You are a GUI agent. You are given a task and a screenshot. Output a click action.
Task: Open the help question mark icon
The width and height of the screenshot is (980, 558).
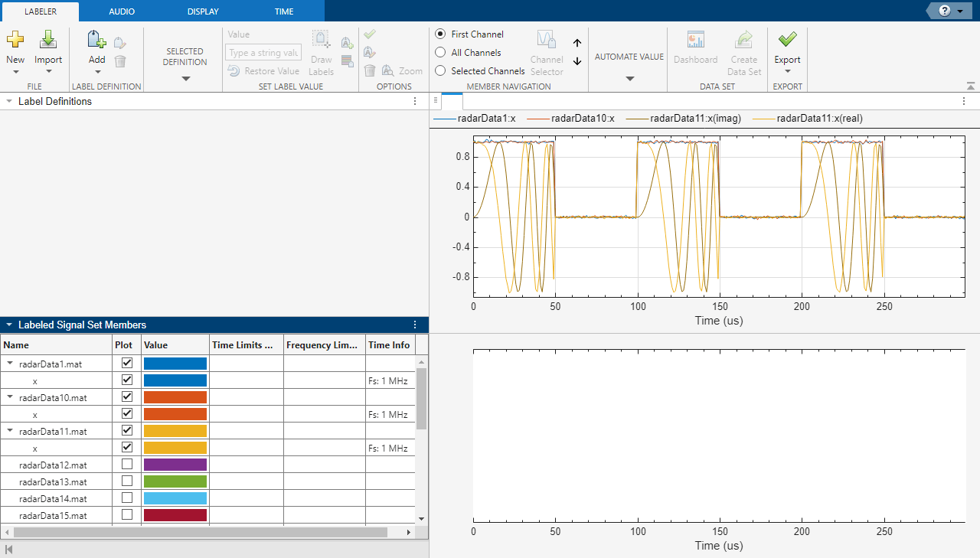pyautogui.click(x=944, y=11)
